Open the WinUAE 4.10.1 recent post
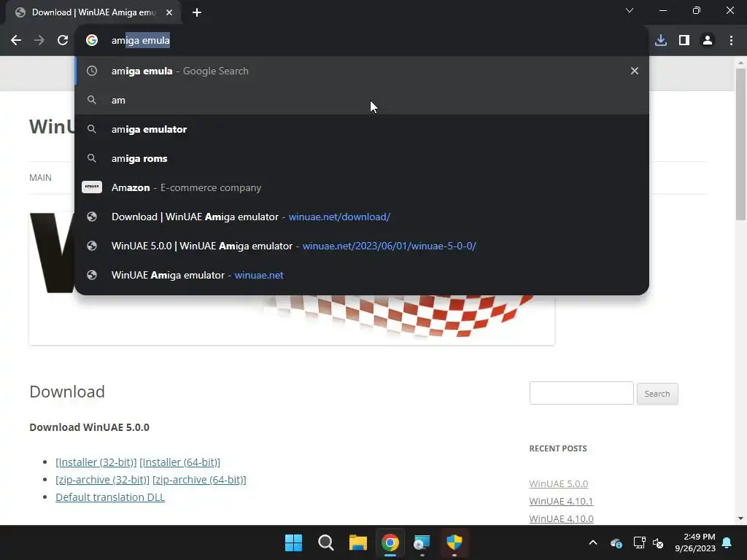Image resolution: width=747 pixels, height=560 pixels. click(x=561, y=502)
